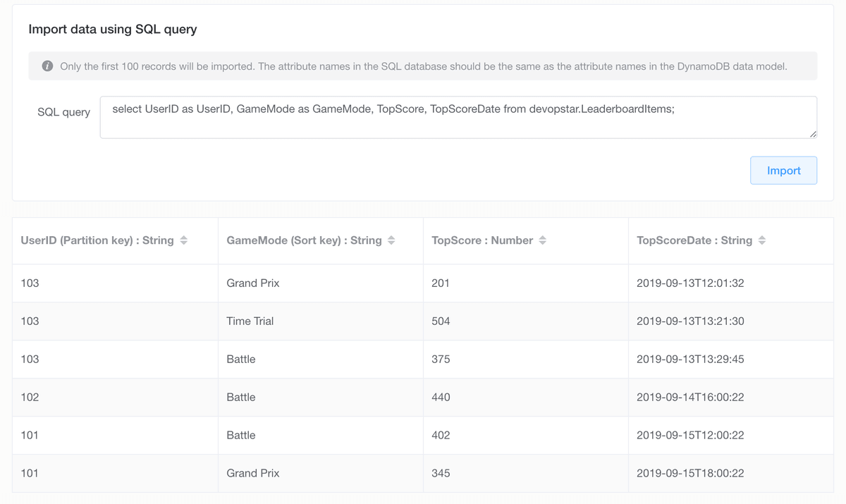Click the UserID (Partition key) column header
This screenshot has height=504, width=846.
pyautogui.click(x=96, y=240)
